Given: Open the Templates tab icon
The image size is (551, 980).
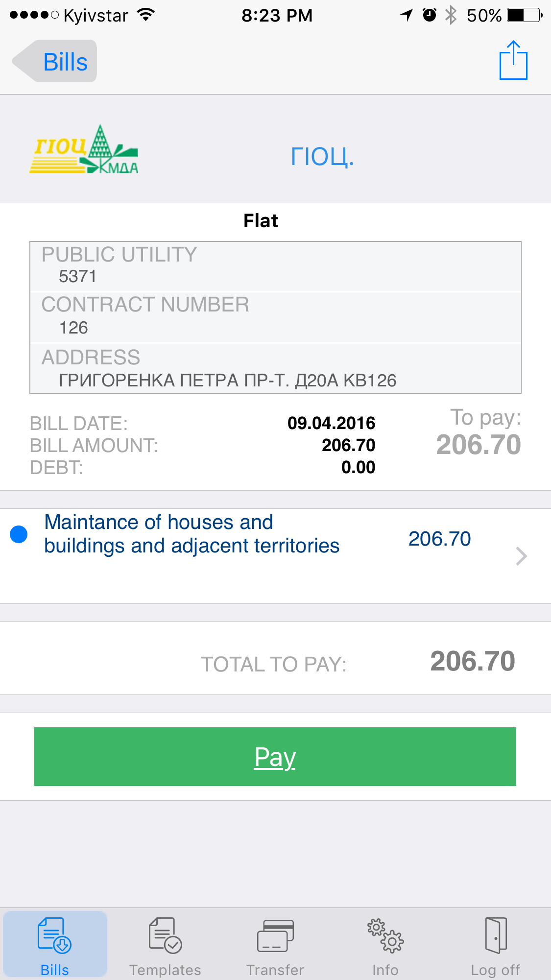Looking at the screenshot, I should (x=165, y=935).
